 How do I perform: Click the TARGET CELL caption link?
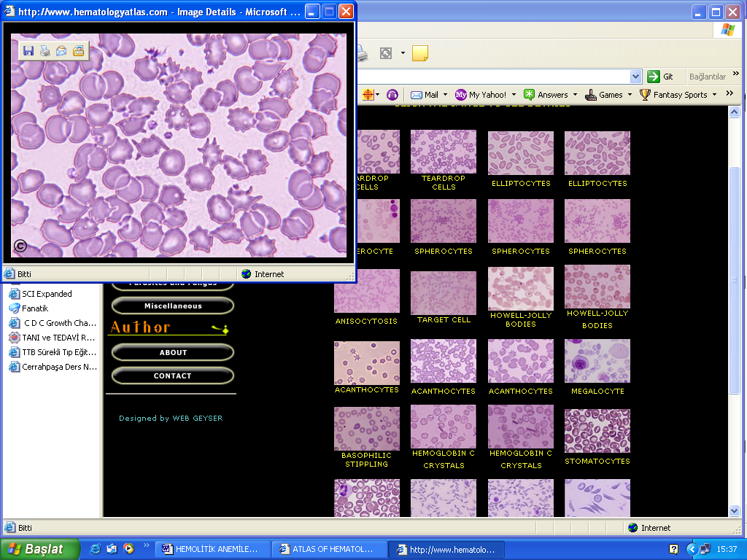coord(444,319)
